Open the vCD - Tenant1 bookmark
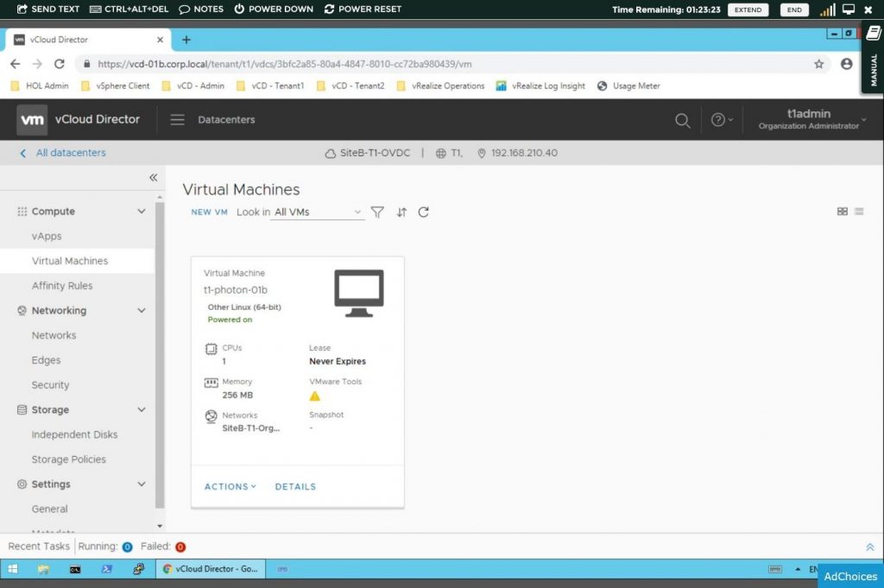This screenshot has width=884, height=588. (270, 85)
